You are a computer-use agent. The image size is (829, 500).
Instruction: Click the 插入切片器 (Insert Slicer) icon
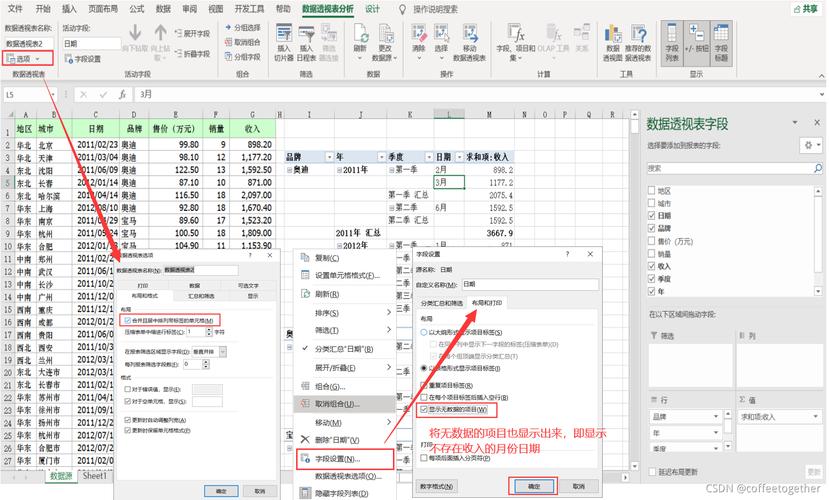tap(284, 42)
